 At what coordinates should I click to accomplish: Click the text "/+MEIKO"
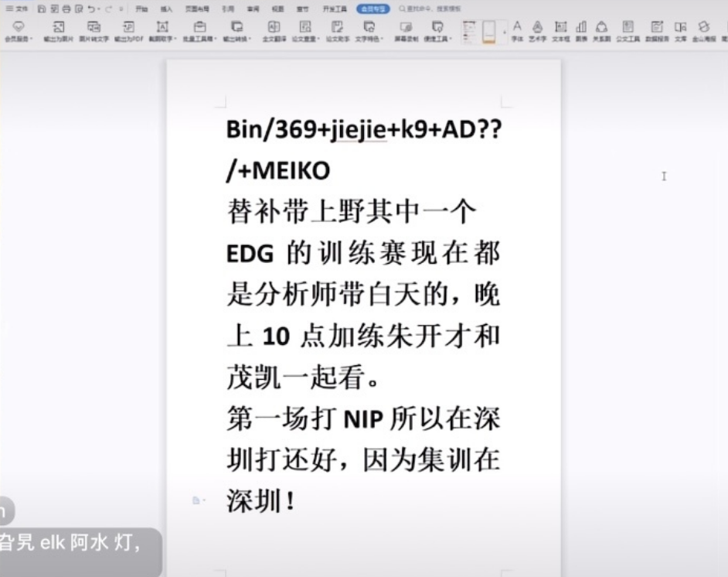(x=278, y=170)
